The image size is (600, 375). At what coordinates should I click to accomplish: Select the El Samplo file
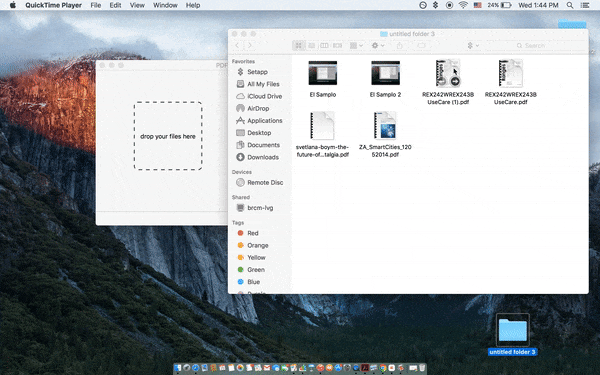point(323,79)
